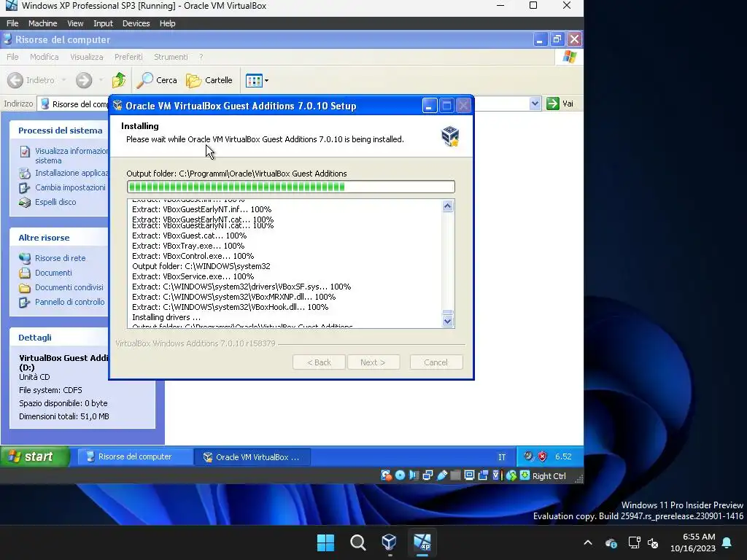Click the Next > button in setup
The image size is (747, 560).
click(x=373, y=362)
